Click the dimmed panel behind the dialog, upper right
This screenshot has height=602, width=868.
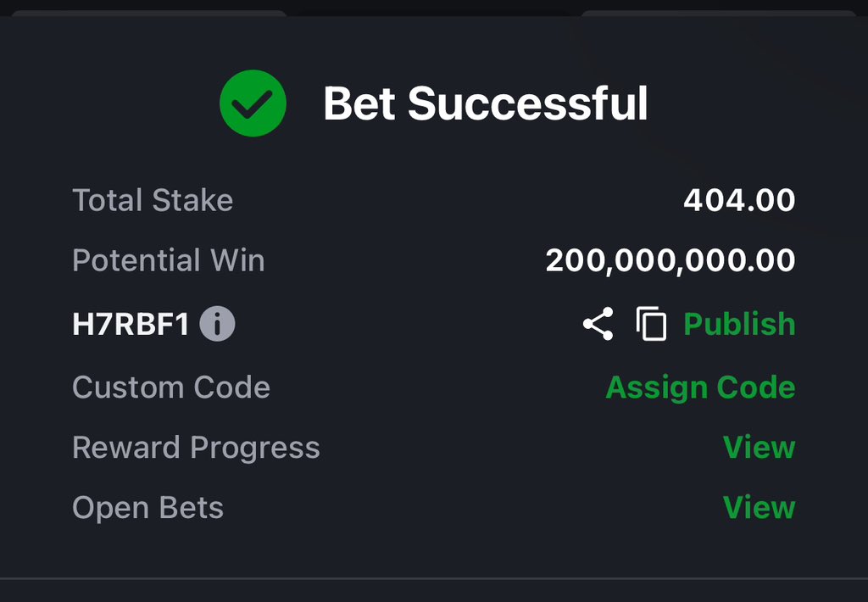click(x=719, y=13)
